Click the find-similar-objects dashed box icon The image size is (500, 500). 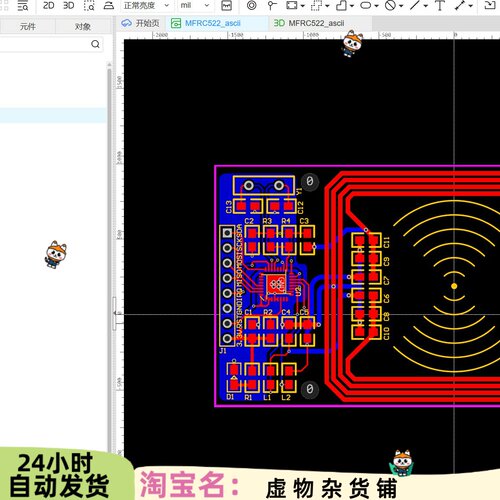pyautogui.click(x=89, y=5)
